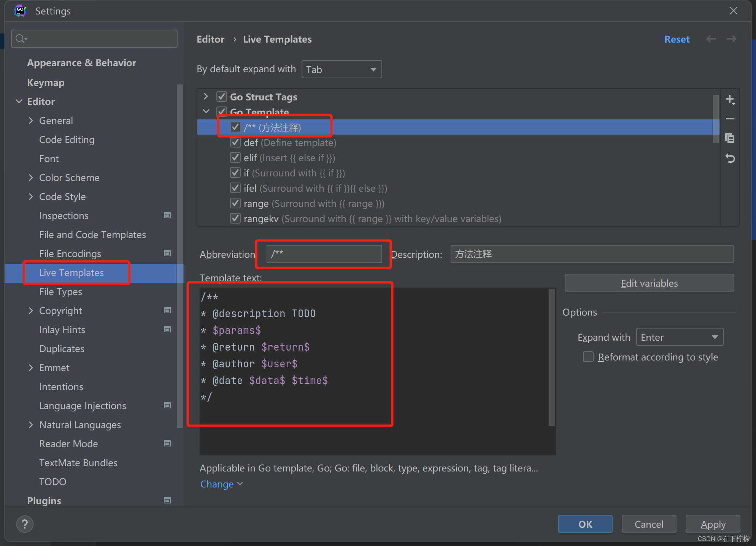Click the Abbreviation input field
The image size is (756, 546).
[323, 254]
